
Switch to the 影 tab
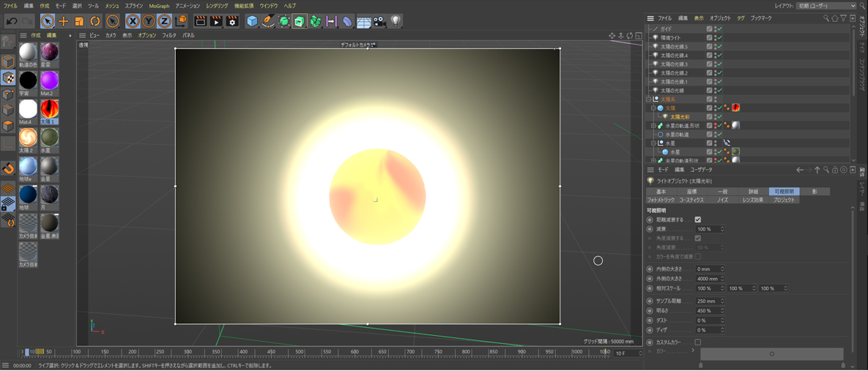click(814, 192)
